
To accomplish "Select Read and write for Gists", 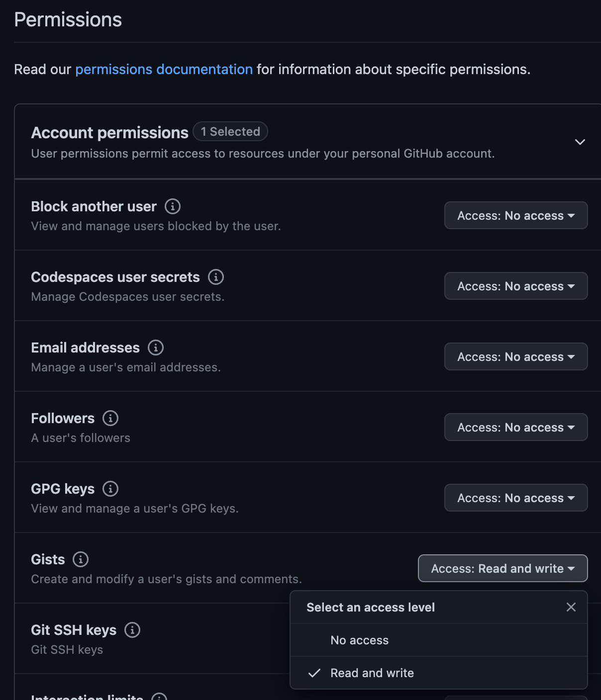I will (x=372, y=673).
